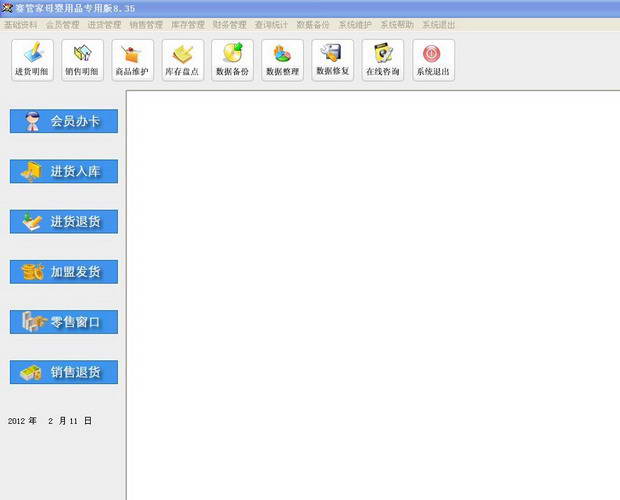Viewport: 620px width, 500px height.
Task: Open the 基础资料 menu
Action: click(21, 25)
